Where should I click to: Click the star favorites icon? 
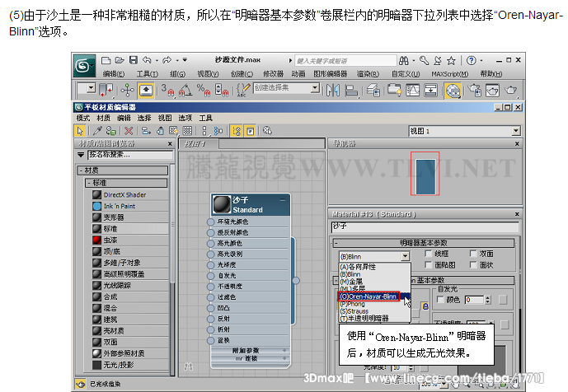click(x=451, y=60)
